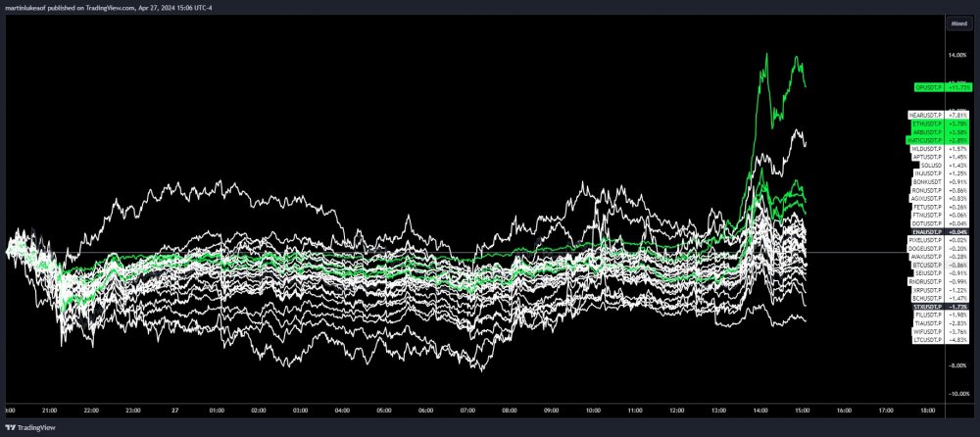Click the -8.00% price scale label

point(958,365)
